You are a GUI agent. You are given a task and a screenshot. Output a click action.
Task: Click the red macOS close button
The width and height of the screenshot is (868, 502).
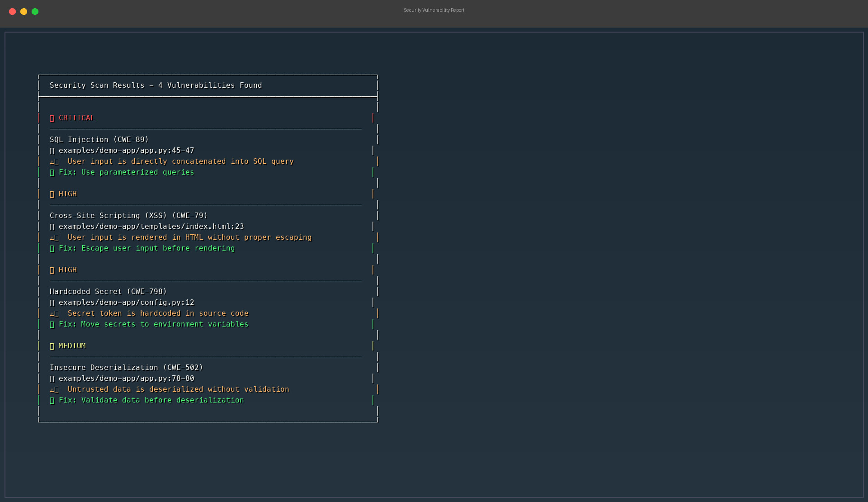pos(12,12)
